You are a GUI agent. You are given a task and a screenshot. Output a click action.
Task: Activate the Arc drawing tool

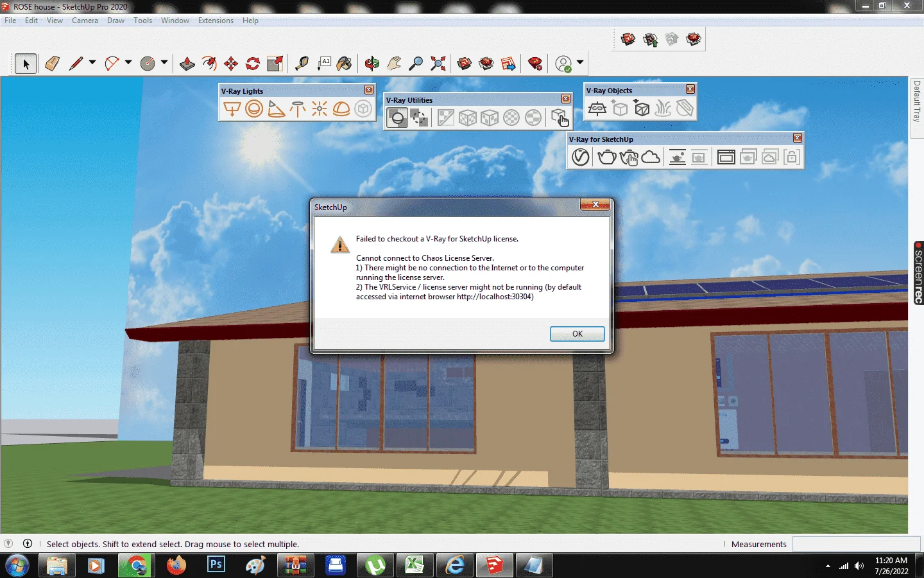coord(112,63)
